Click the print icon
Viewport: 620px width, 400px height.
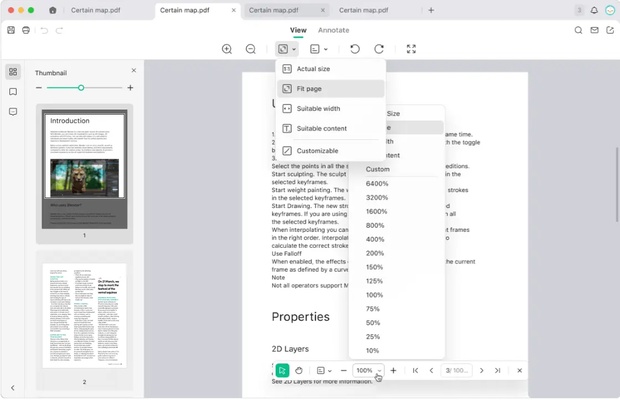coord(26,30)
